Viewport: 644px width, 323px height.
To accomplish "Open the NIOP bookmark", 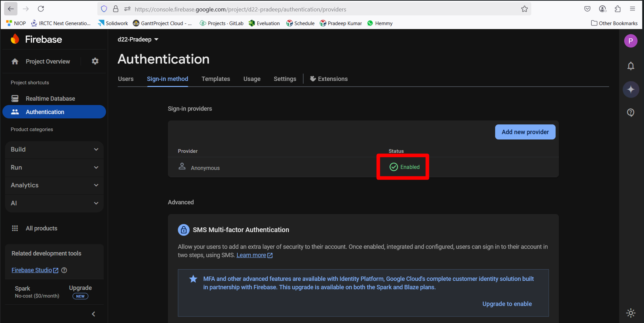I will click(16, 23).
